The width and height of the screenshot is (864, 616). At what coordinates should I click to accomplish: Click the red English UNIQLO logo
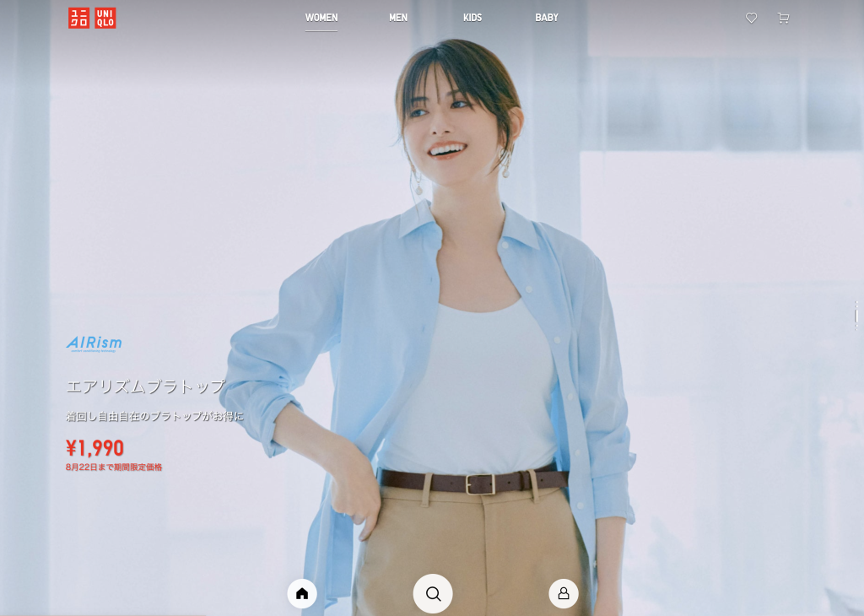pyautogui.click(x=105, y=18)
